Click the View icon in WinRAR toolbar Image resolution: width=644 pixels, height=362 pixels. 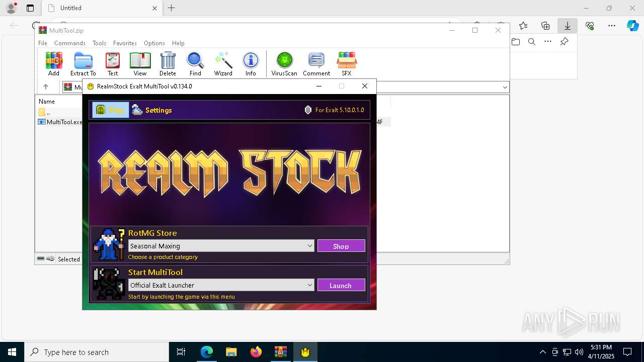point(140,64)
